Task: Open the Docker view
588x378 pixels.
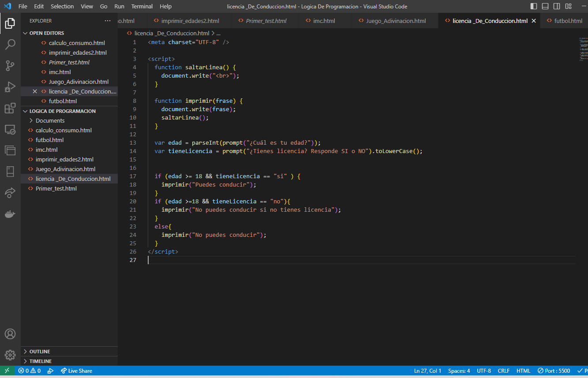Action: pyautogui.click(x=10, y=214)
